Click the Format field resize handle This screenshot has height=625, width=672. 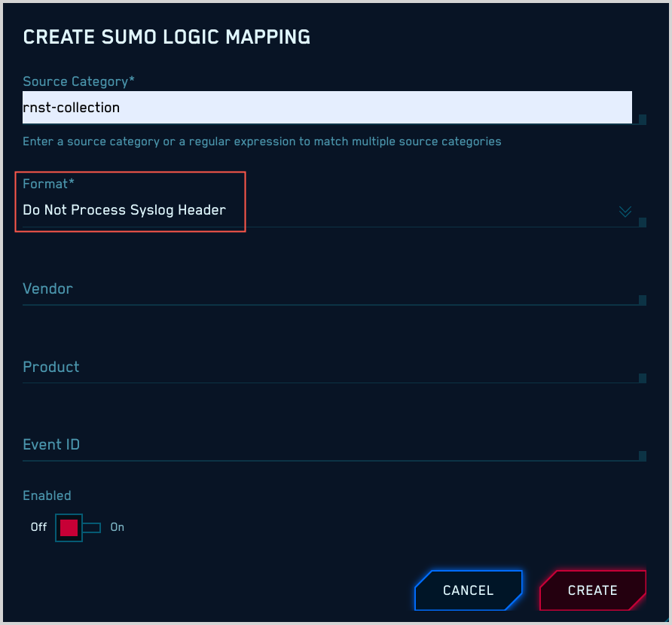pyautogui.click(x=641, y=221)
